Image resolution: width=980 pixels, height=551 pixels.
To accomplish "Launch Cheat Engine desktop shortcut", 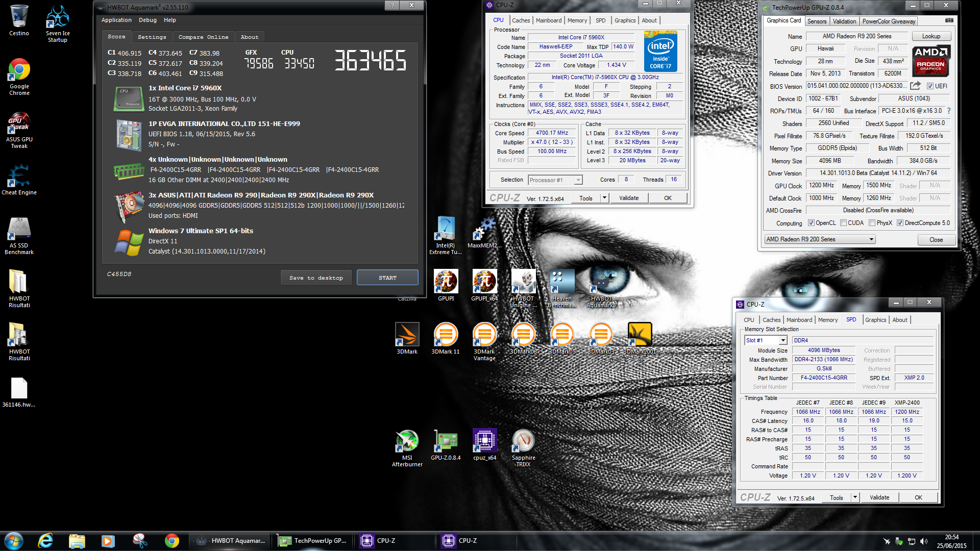I will click(x=19, y=180).
